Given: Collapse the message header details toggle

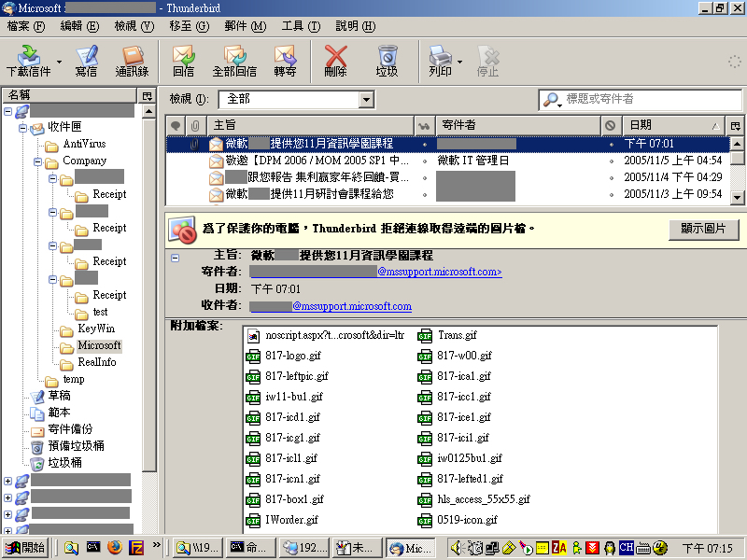Looking at the screenshot, I should click(x=175, y=257).
